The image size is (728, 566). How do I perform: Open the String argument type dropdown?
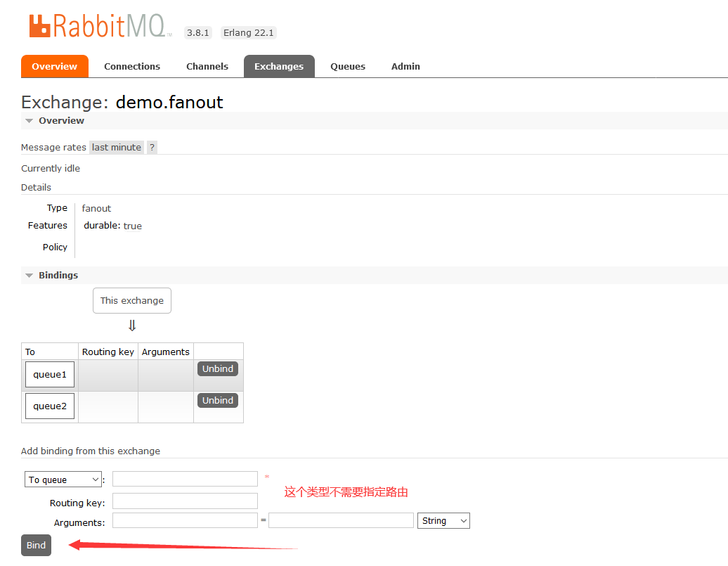coord(443,520)
